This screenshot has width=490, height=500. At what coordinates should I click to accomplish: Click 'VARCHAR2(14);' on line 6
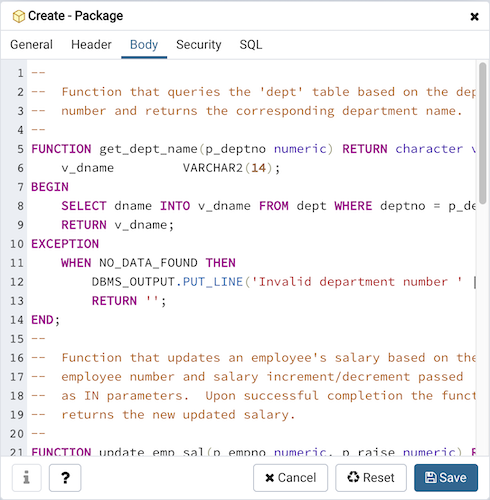click(x=231, y=168)
